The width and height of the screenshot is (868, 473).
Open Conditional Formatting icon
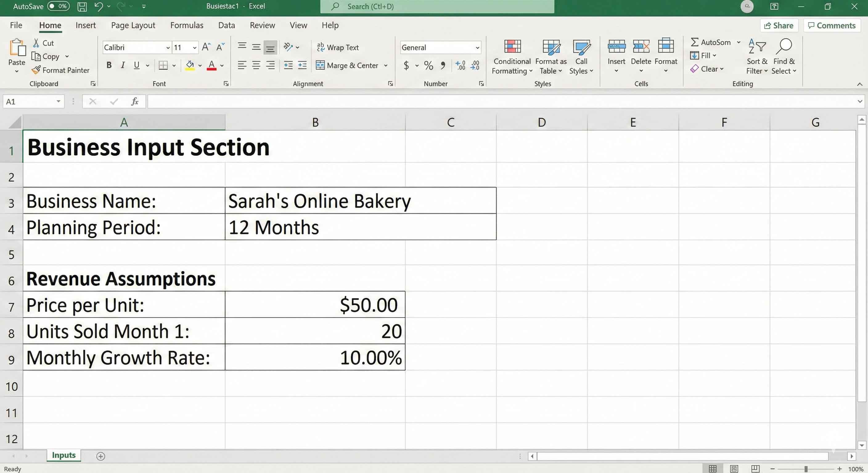pyautogui.click(x=512, y=47)
